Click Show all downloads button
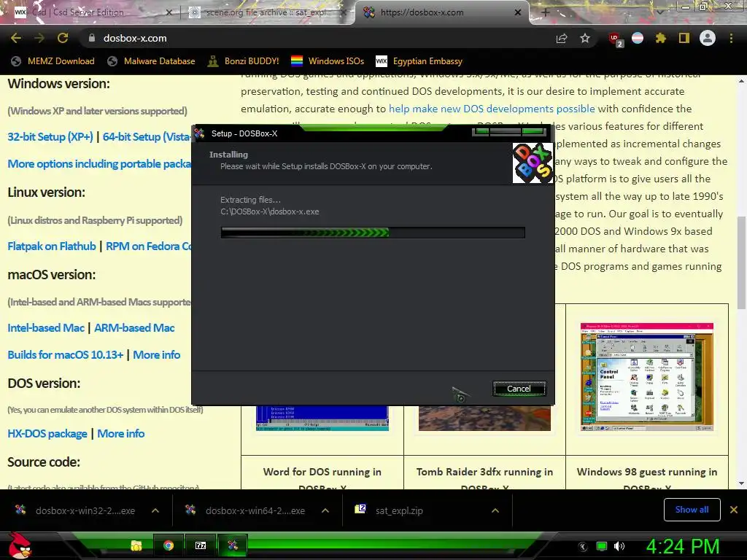Viewport: 747px width, 560px height. [x=692, y=510]
